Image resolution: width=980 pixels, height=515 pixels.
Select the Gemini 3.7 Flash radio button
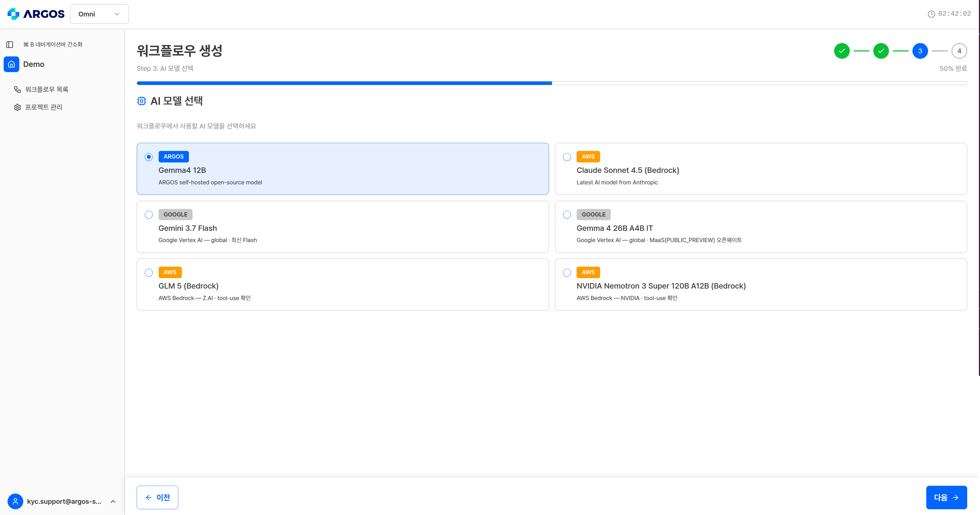click(x=149, y=215)
